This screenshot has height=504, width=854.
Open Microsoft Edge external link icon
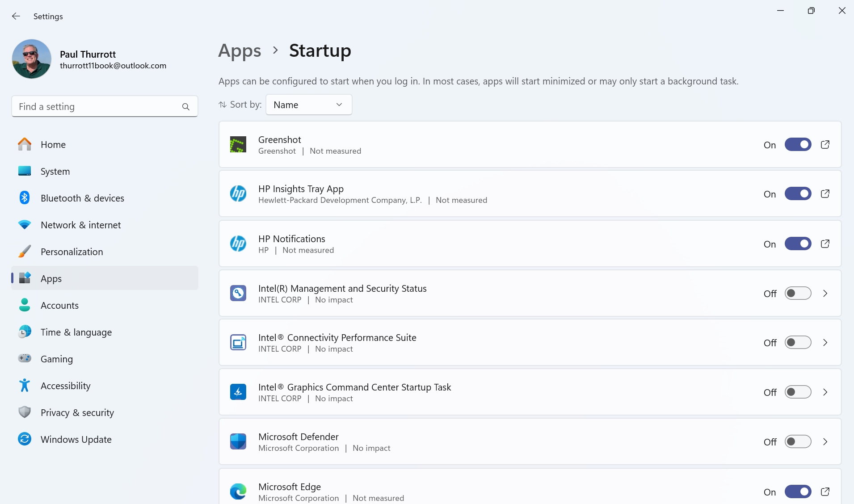pyautogui.click(x=825, y=492)
